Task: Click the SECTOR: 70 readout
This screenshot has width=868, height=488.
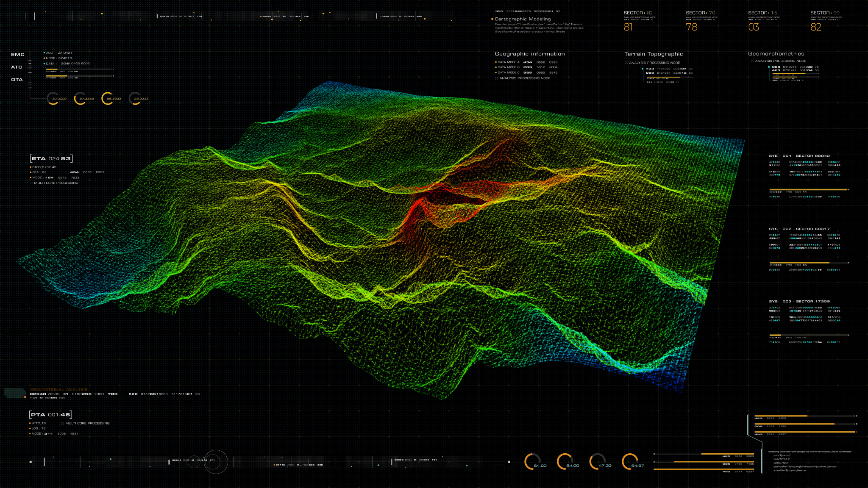Action: tap(700, 13)
